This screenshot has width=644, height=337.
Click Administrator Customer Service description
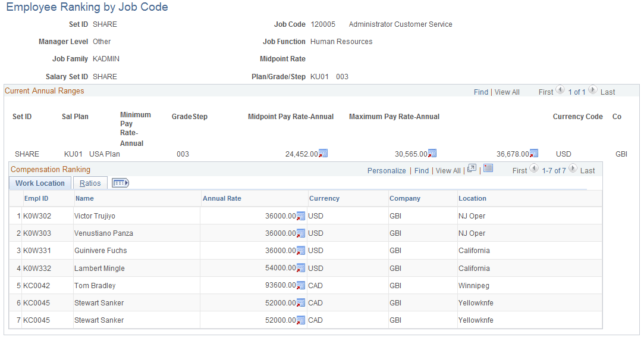[x=400, y=24]
